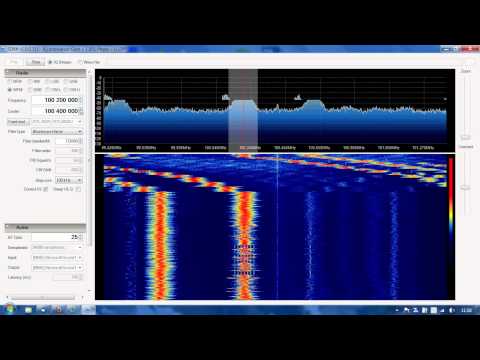Image resolution: width=480 pixels, height=360 pixels.
Task: Click the Contrast slider handle
Action: pos(466,188)
